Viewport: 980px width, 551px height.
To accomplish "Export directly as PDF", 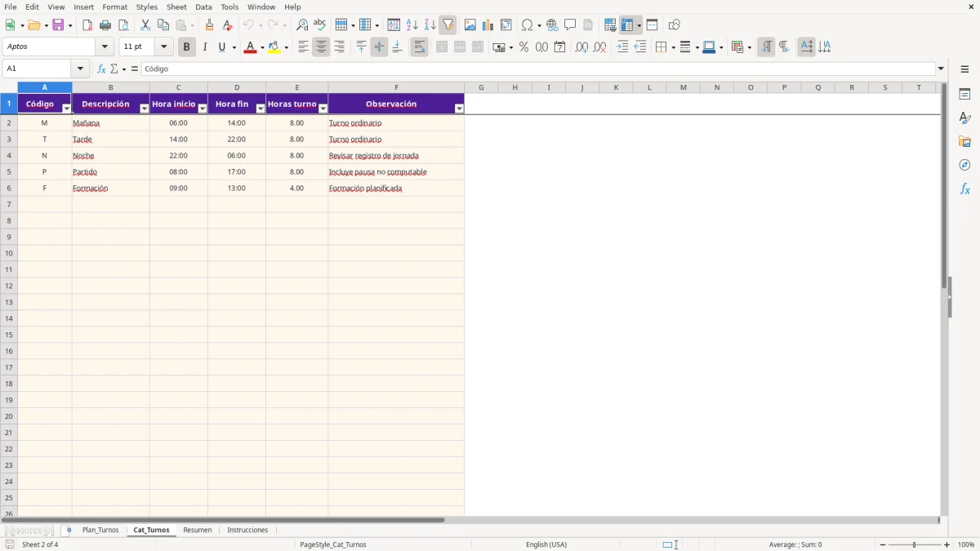I will tap(87, 25).
